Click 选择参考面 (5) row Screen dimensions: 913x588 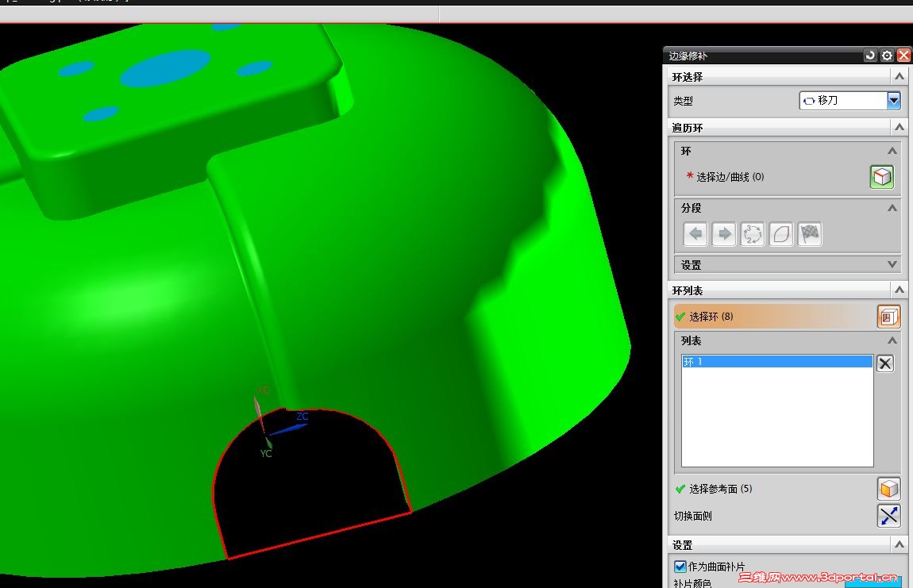pos(774,489)
